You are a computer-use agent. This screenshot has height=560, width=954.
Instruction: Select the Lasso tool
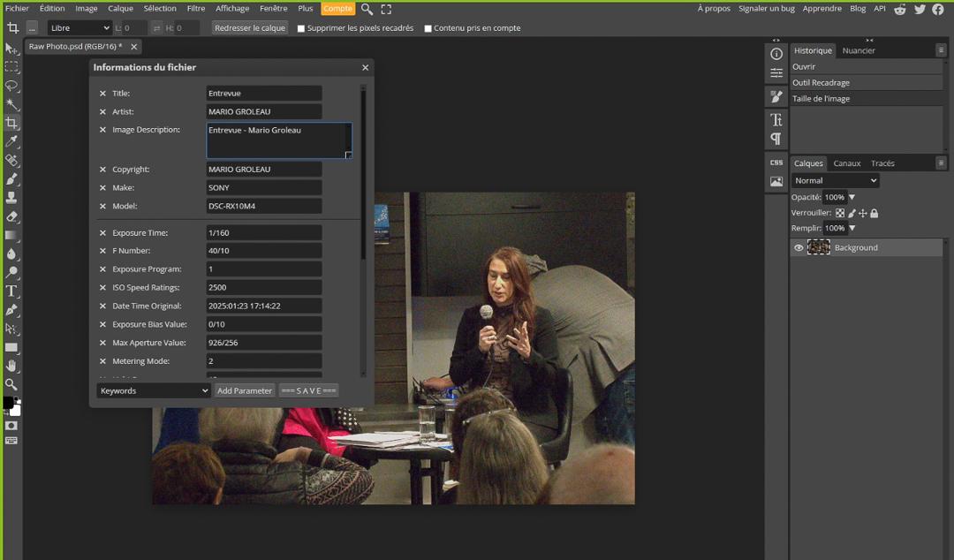pyautogui.click(x=11, y=86)
